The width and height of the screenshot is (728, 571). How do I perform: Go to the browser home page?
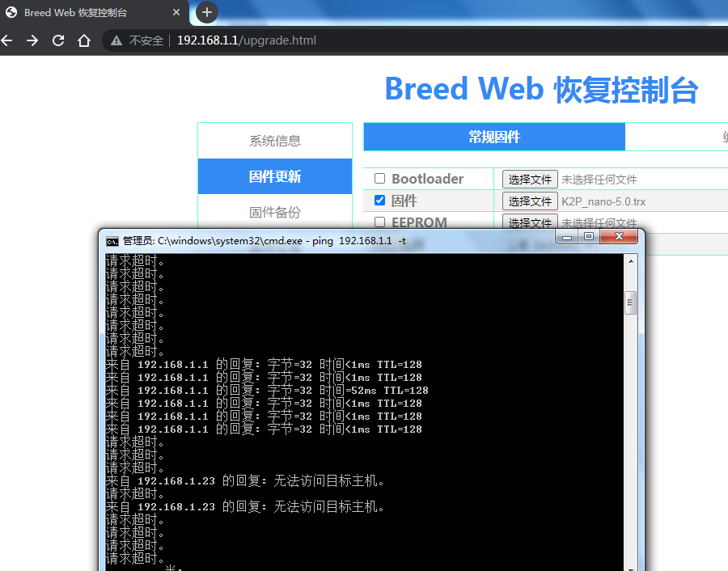pyautogui.click(x=84, y=40)
